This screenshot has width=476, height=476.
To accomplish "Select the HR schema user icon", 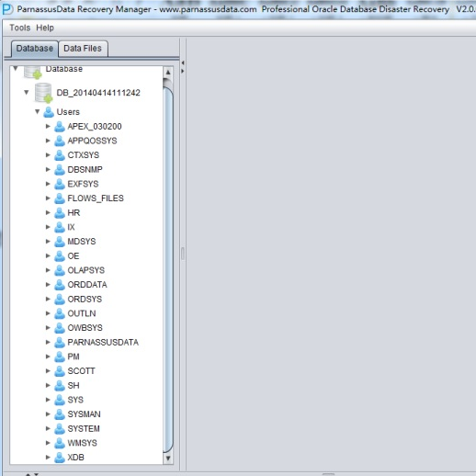I will (60, 212).
